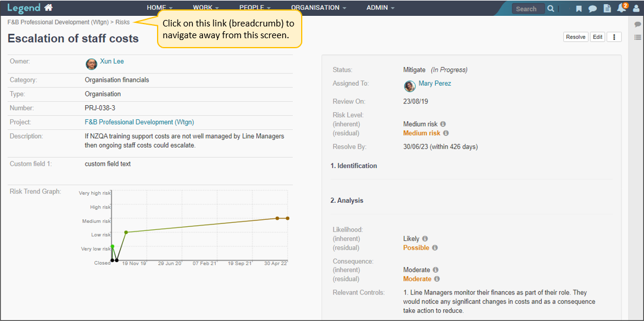Open the list icon in right sidebar

(x=638, y=38)
